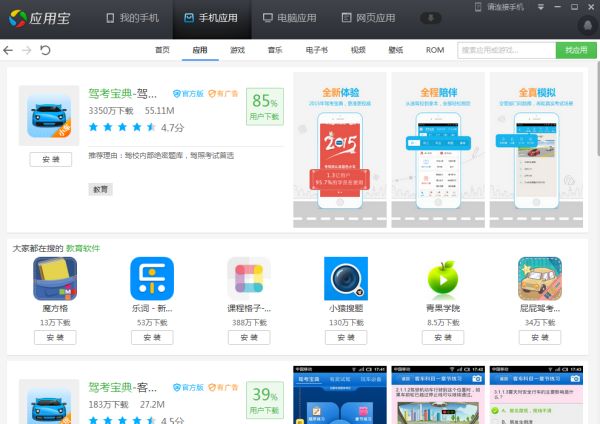
Task: Click the 屁屁驾考 car icon
Action: (540, 279)
